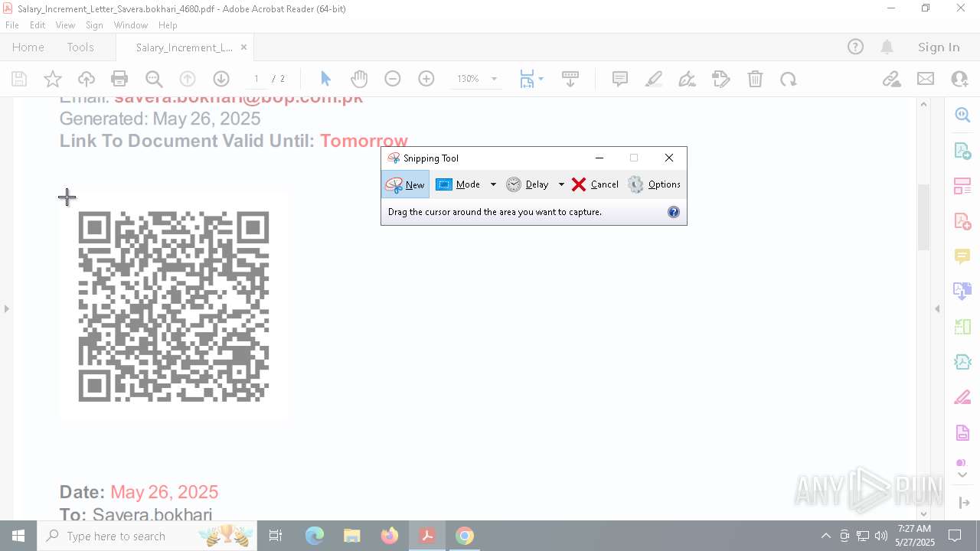This screenshot has height=551, width=980.
Task: Expand the Mode dropdown arrow
Action: (493, 184)
